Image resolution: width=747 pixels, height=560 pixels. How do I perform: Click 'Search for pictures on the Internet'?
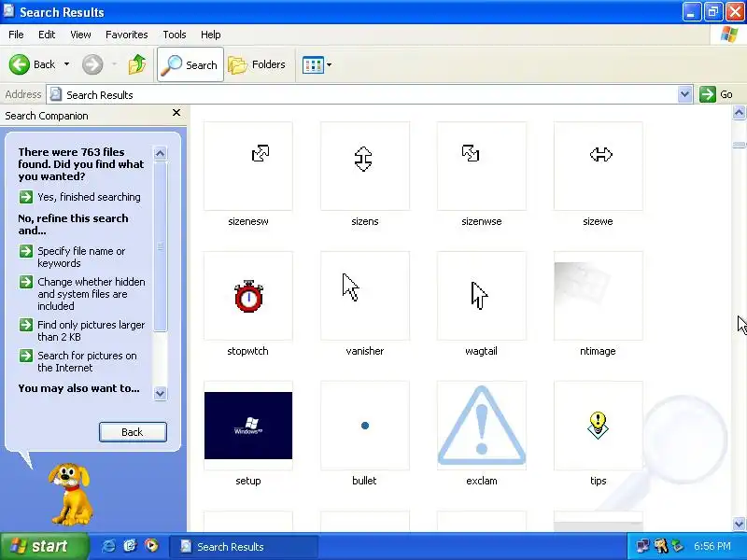(x=87, y=361)
